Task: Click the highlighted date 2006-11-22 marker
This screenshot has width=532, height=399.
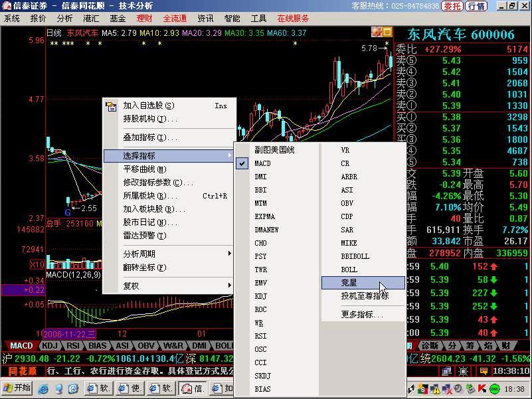Action: point(70,334)
